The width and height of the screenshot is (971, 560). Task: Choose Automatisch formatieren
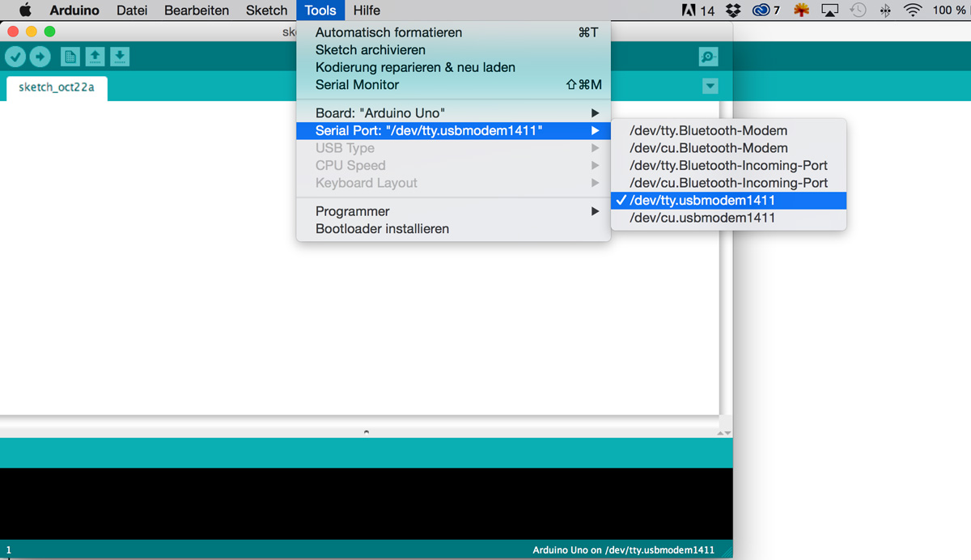click(453, 32)
